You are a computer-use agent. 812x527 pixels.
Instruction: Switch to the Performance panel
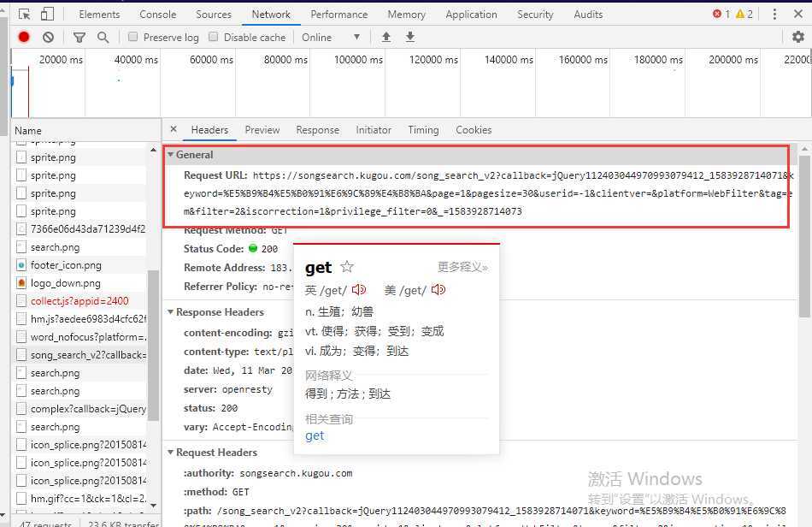(x=339, y=15)
